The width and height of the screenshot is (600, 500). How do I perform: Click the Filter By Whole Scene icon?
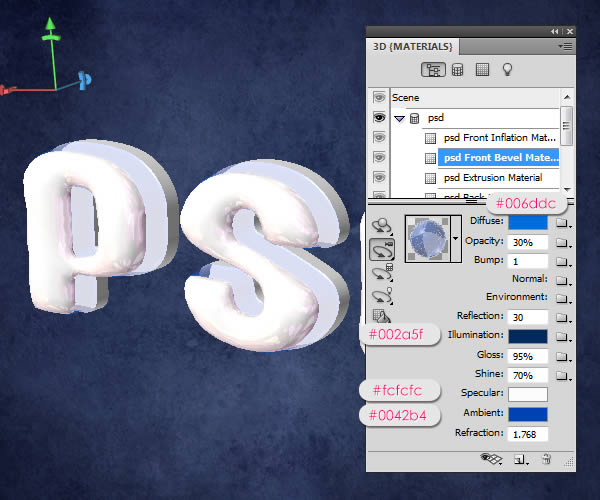(434, 70)
